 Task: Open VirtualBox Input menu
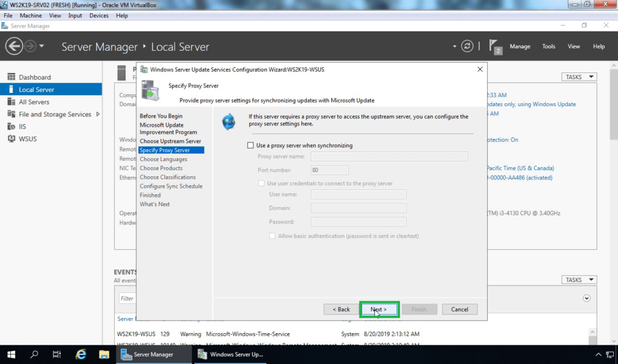[x=75, y=15]
